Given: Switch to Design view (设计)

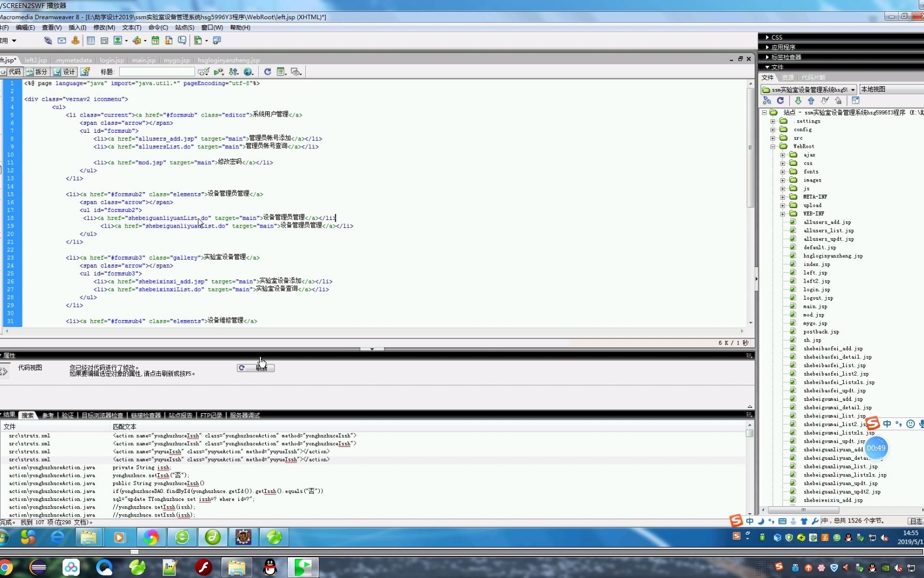Looking at the screenshot, I should point(65,72).
